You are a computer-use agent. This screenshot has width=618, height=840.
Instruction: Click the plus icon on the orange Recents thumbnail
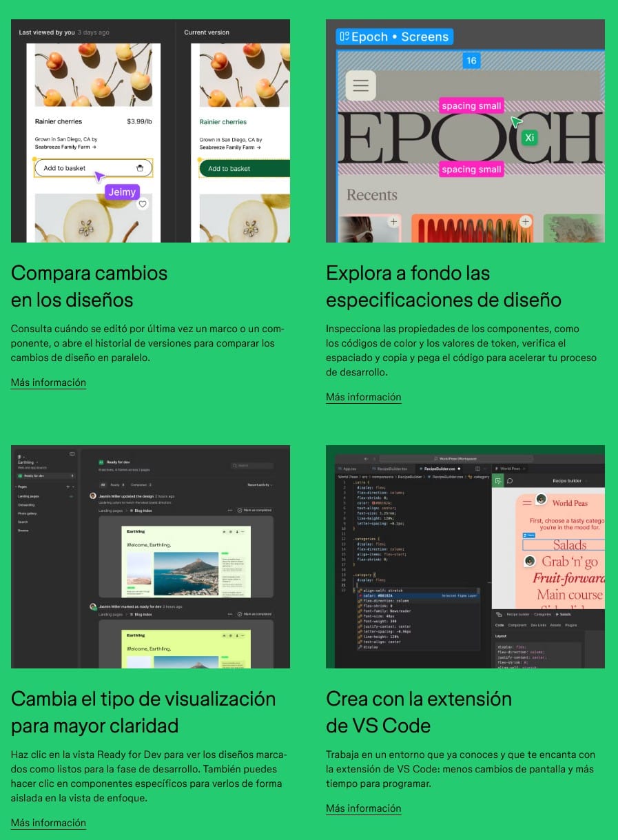526,221
